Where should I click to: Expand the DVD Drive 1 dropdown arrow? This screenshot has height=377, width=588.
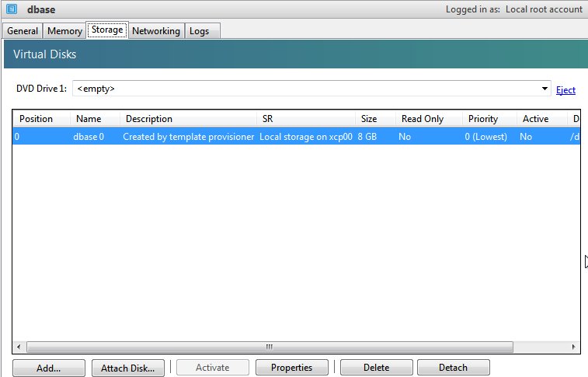click(x=545, y=89)
